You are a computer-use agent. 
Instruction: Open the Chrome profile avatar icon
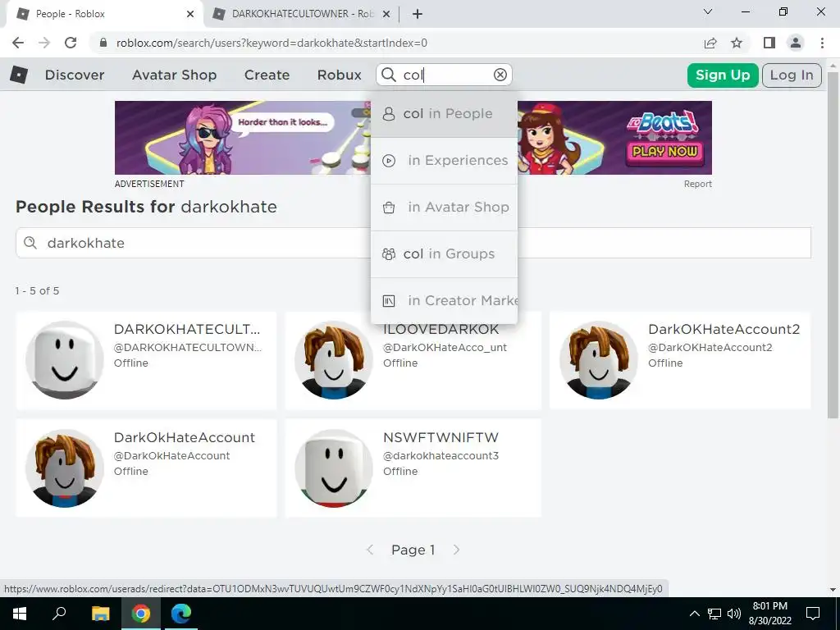pos(796,43)
